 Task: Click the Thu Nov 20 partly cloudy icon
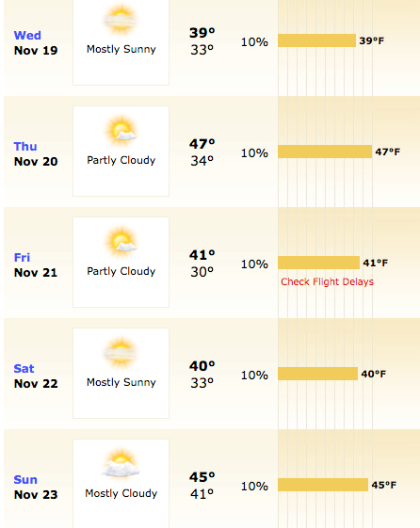[x=121, y=130]
